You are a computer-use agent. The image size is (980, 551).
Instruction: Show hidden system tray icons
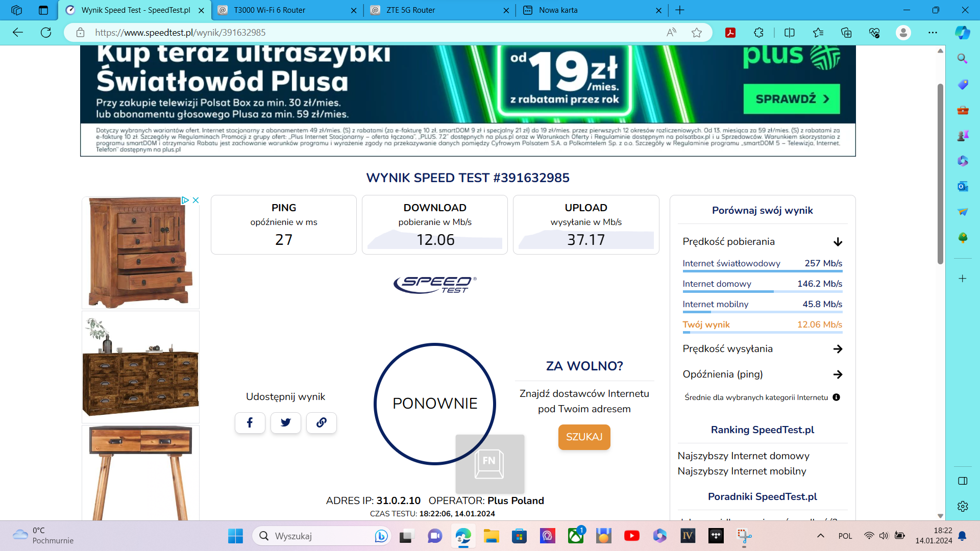[820, 536]
